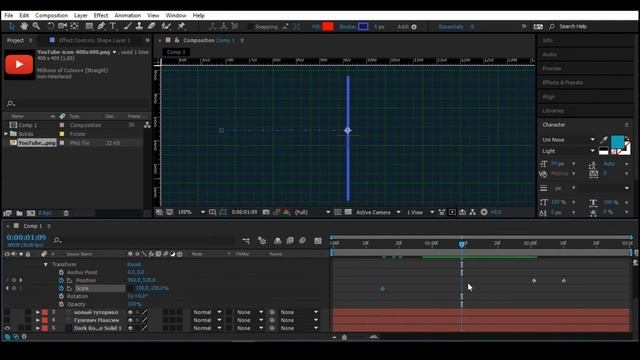Select the Pan Behind anchor point tool
This screenshot has width=640, height=360.
[74, 26]
